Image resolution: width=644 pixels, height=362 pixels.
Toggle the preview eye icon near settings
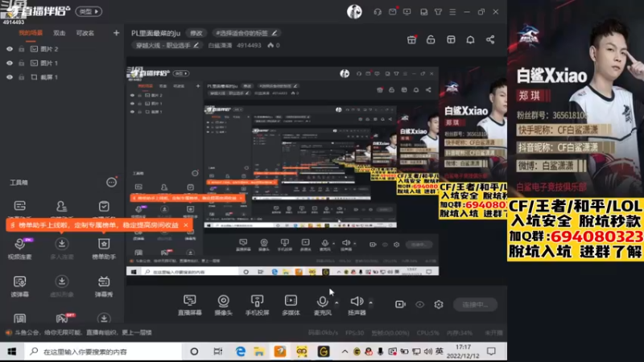419,305
